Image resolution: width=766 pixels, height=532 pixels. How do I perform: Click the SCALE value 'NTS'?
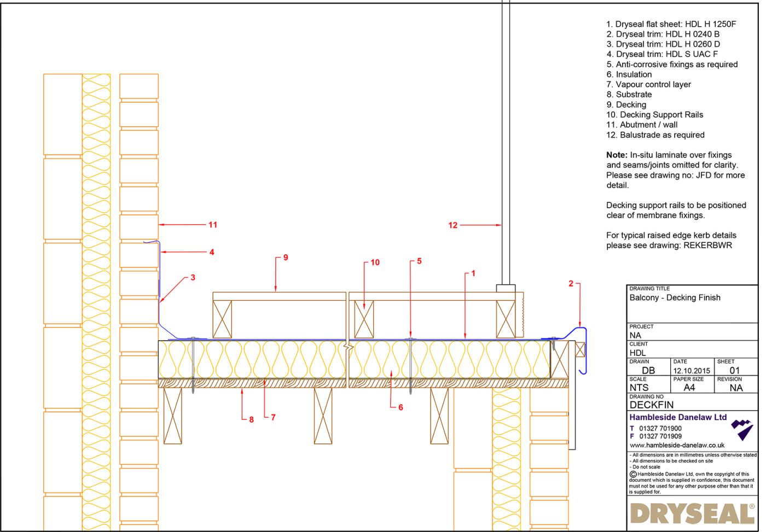639,387
